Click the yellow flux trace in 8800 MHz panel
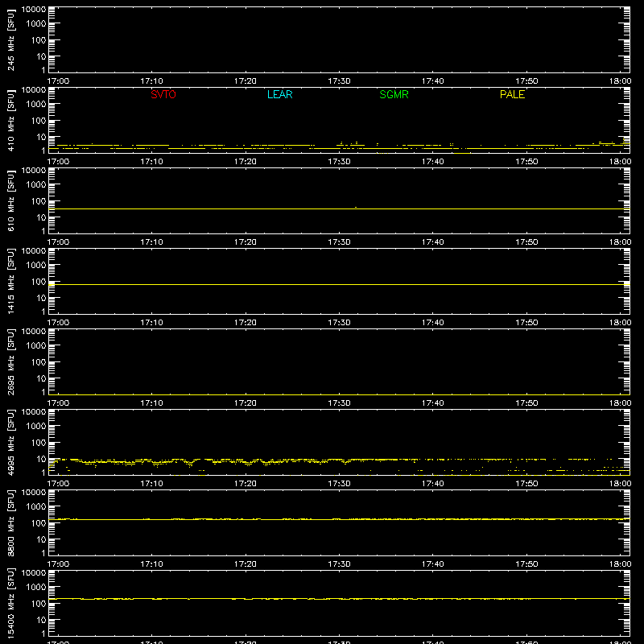Image resolution: width=644 pixels, height=644 pixels. pos(339,519)
